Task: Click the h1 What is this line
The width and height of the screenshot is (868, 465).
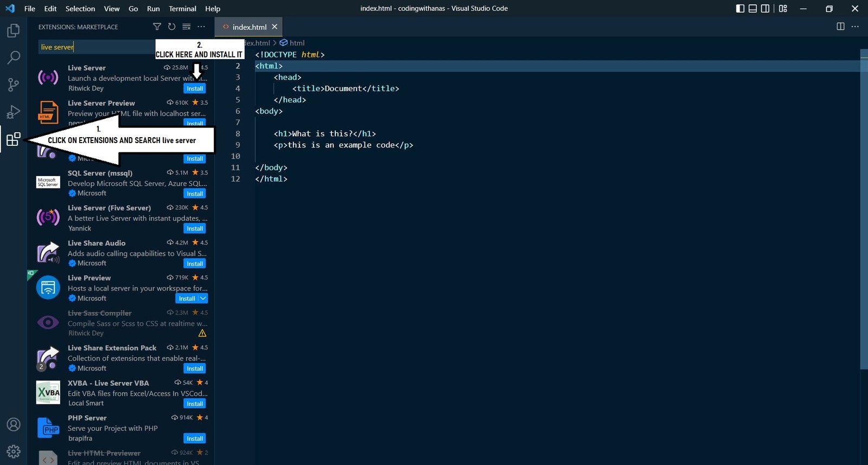Action: 324,134
